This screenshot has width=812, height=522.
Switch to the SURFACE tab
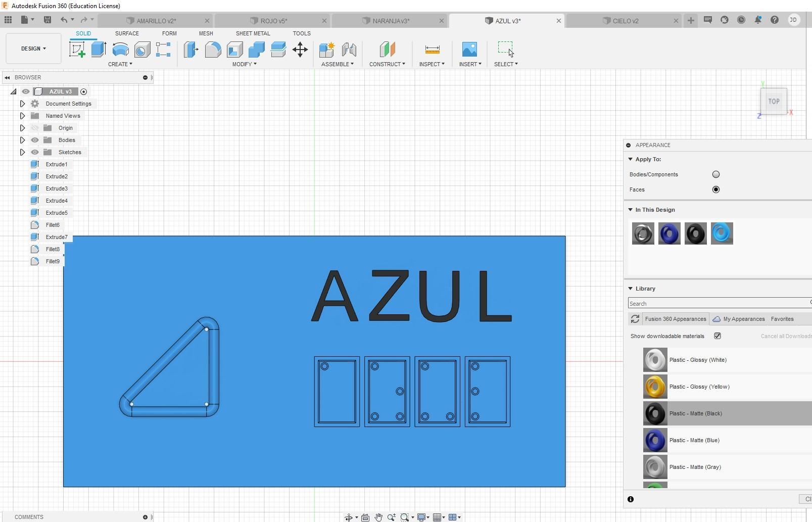pos(127,33)
